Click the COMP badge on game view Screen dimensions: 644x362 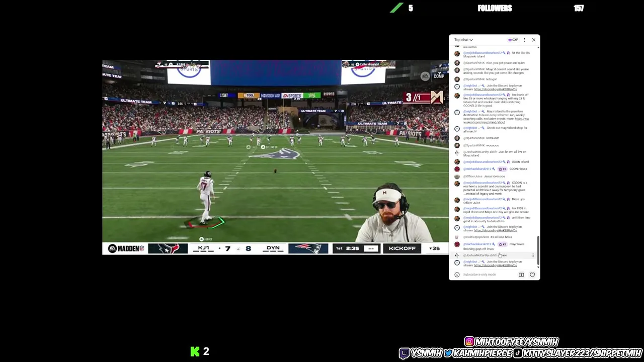pos(439,76)
